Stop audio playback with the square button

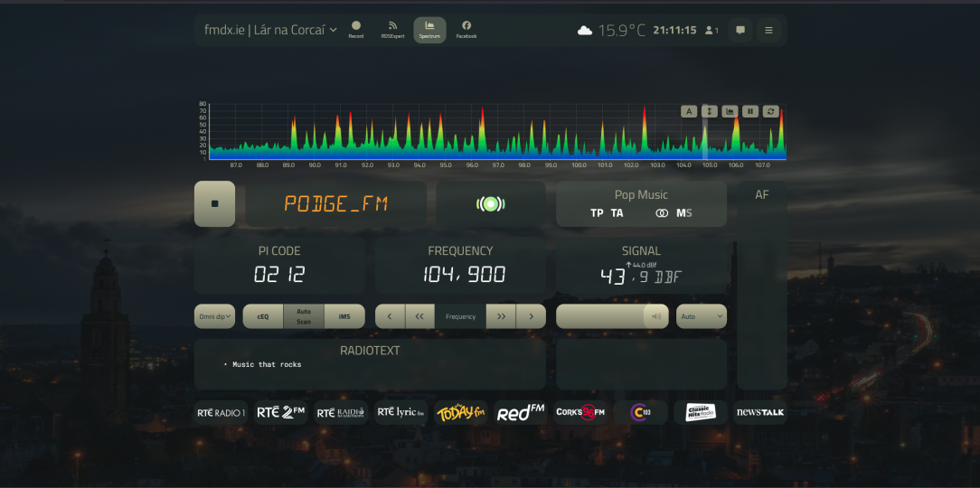tap(215, 203)
